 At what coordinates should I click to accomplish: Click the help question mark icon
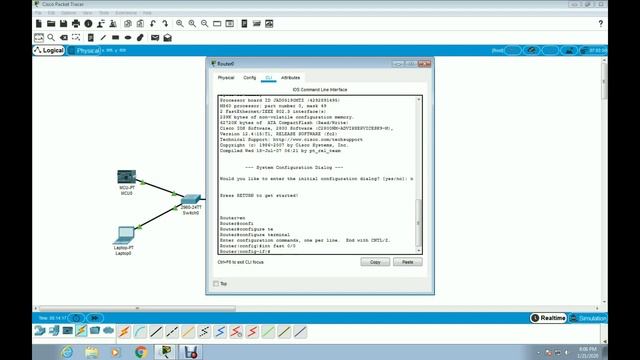coord(600,24)
